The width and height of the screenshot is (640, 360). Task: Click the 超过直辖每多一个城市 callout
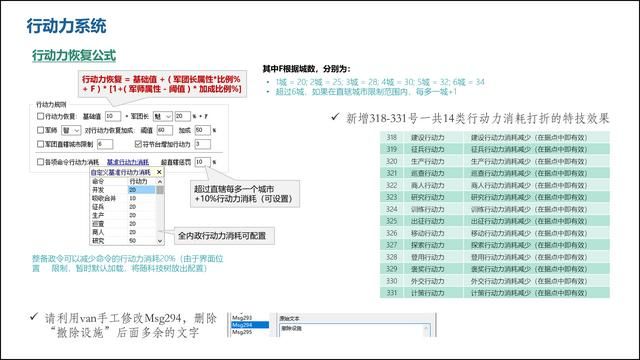click(244, 194)
